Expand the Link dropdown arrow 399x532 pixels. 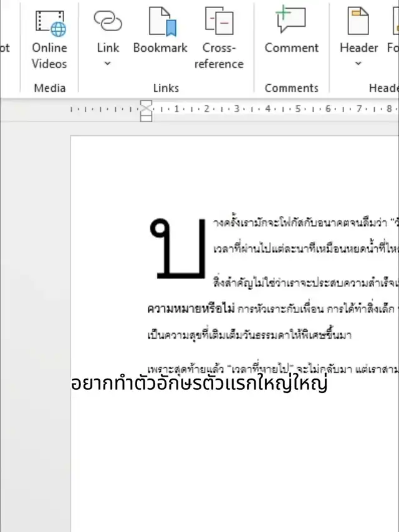(x=108, y=64)
